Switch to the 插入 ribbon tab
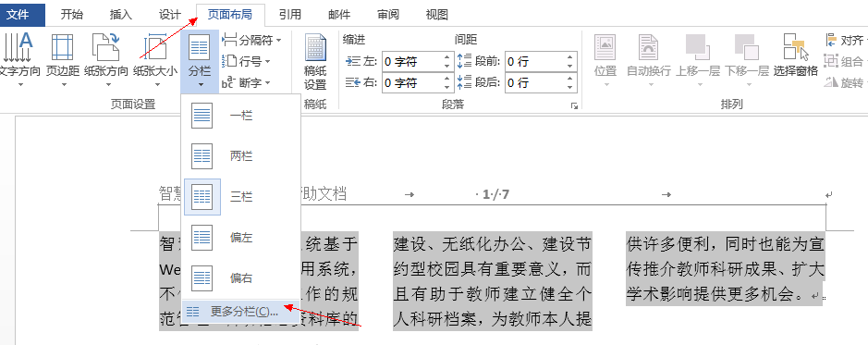Viewport: 868px width, 345px height. 121,15
